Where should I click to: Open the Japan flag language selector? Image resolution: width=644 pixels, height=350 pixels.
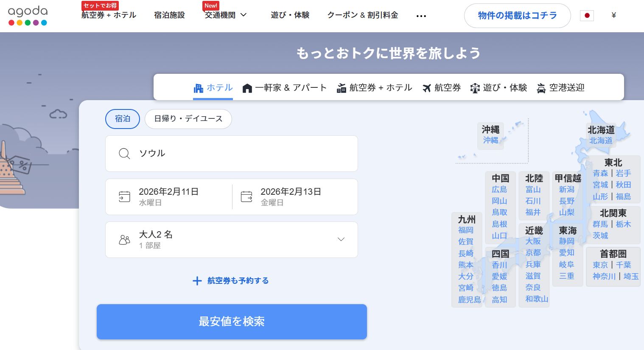[587, 16]
